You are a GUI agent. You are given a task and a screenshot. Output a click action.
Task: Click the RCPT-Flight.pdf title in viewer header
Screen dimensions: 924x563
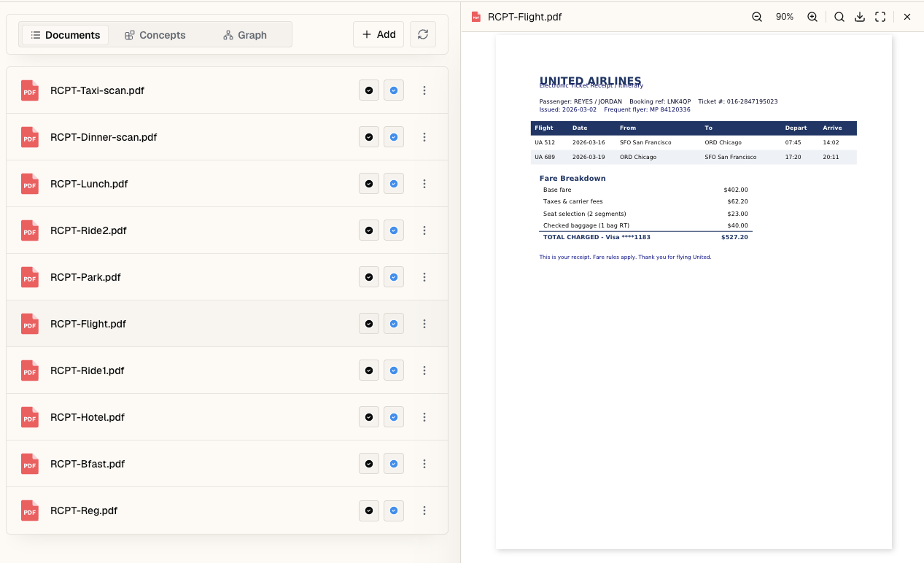click(524, 17)
